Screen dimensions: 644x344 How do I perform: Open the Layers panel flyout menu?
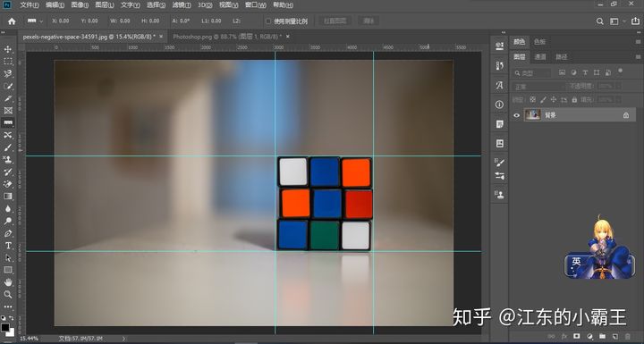tap(638, 56)
